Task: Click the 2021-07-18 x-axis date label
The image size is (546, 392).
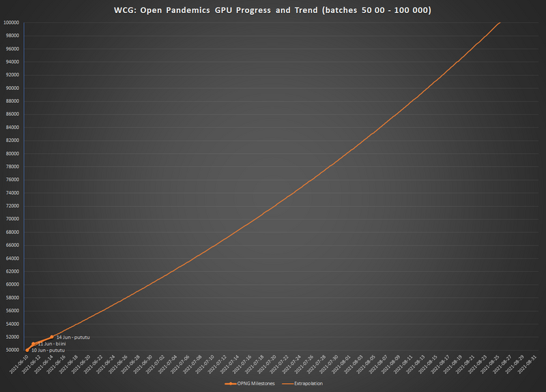Action: point(255,364)
